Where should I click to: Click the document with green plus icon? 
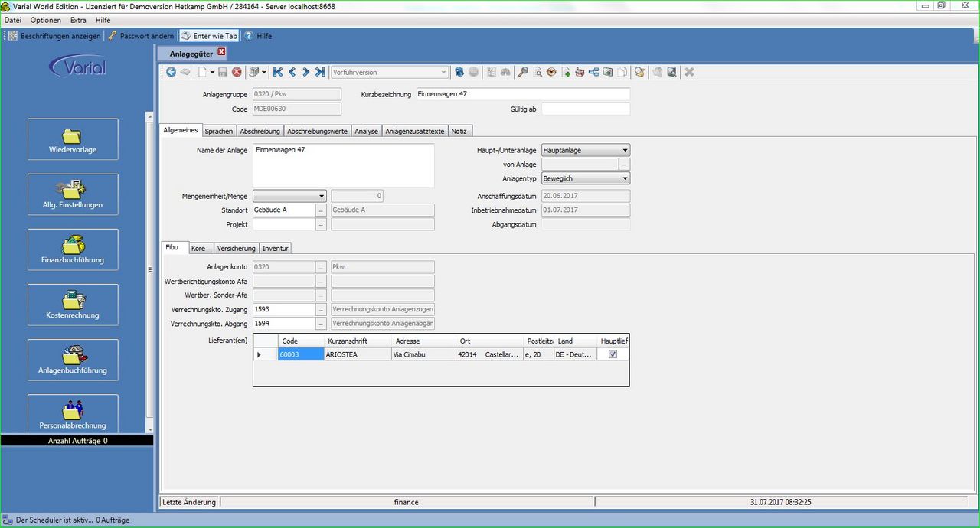click(x=566, y=72)
